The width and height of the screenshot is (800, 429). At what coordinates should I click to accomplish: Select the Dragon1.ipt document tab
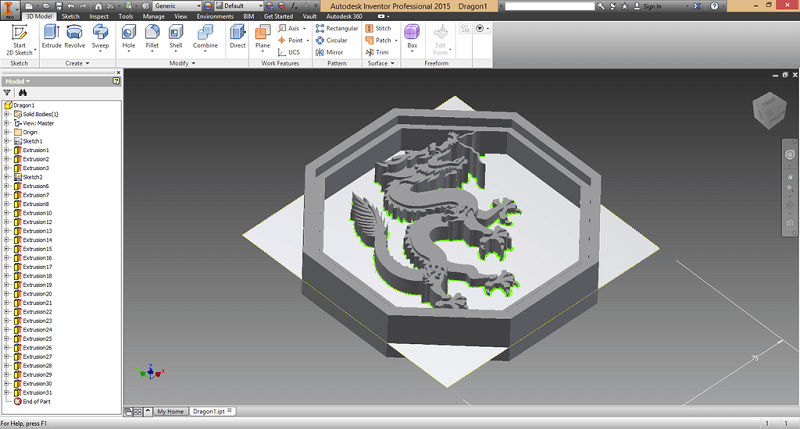click(x=212, y=411)
